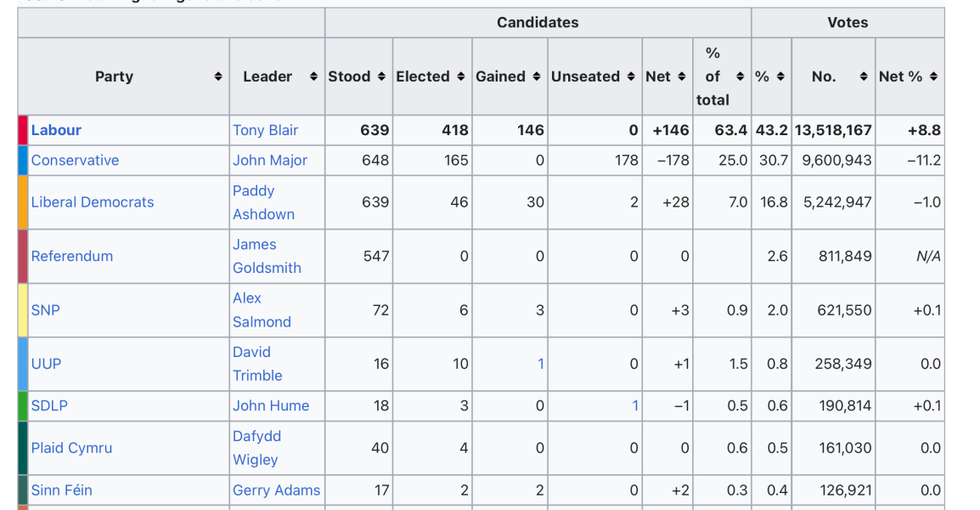
Task: Sort table by Party column arrows
Action: click(x=217, y=76)
